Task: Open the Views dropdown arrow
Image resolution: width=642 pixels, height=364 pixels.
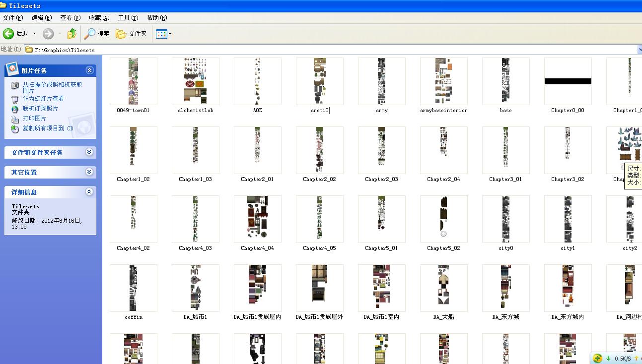Action: 170,34
